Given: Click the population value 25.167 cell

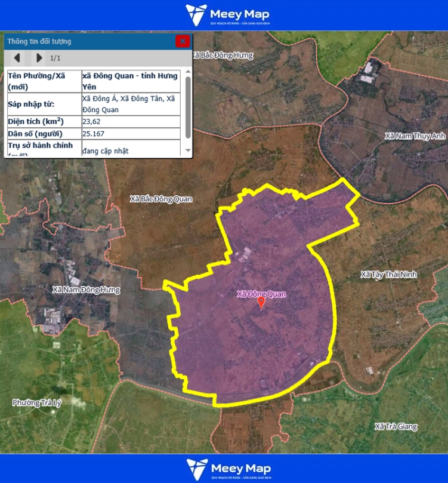Looking at the screenshot, I should coord(131,134).
